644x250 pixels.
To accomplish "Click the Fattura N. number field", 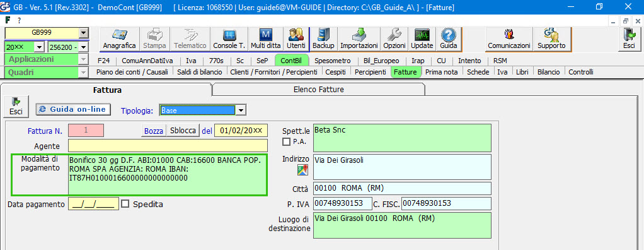I will 86,130.
